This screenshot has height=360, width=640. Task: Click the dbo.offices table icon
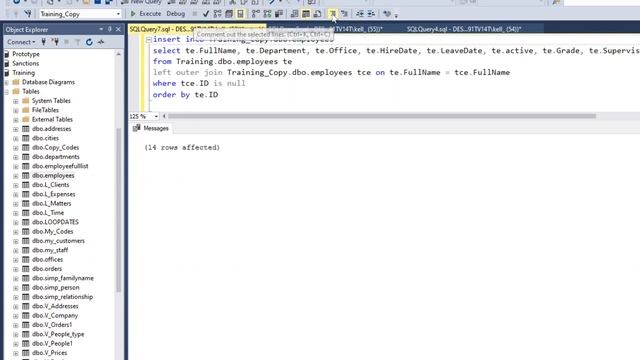pyautogui.click(x=26, y=260)
